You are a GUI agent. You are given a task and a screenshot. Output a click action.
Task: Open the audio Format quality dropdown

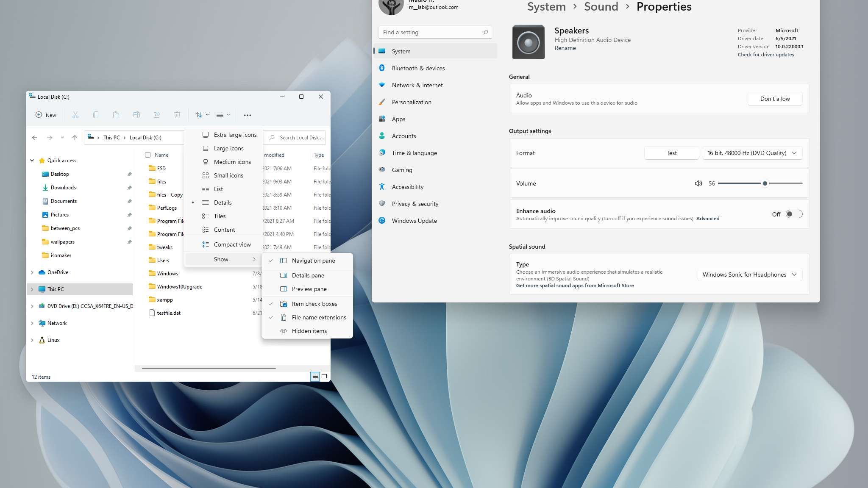coord(752,153)
